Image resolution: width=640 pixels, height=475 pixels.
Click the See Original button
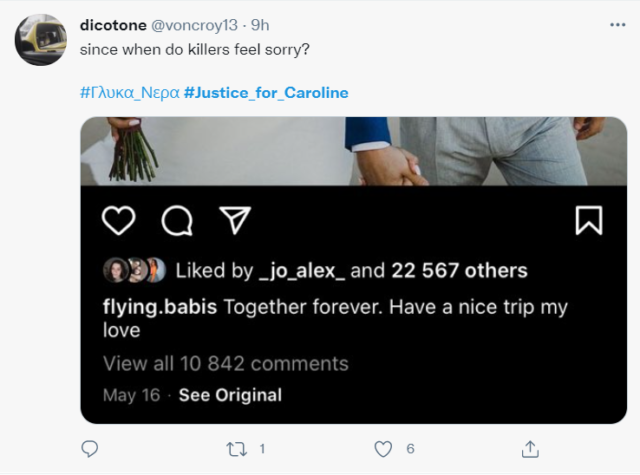click(x=230, y=395)
